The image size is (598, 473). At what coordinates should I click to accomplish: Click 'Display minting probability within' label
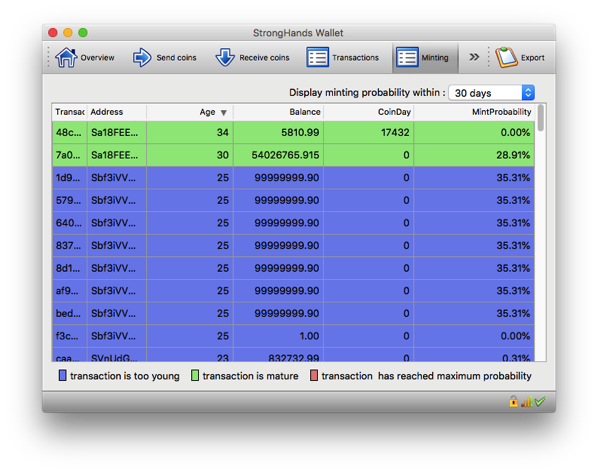tap(367, 93)
